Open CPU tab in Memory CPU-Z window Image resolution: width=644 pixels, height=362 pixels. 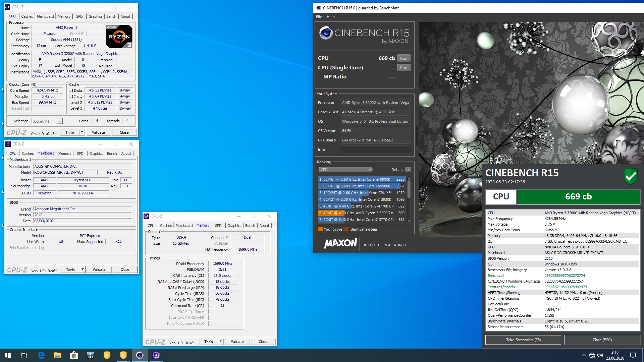151,226
